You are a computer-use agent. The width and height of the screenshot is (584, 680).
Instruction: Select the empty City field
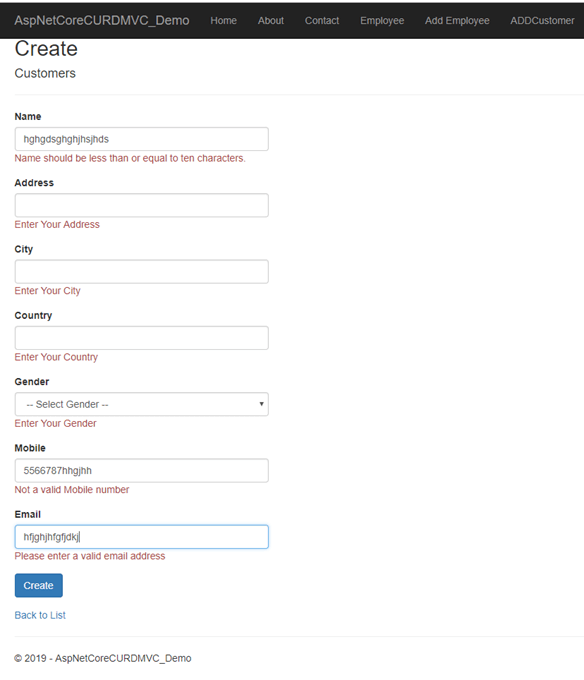pos(141,271)
